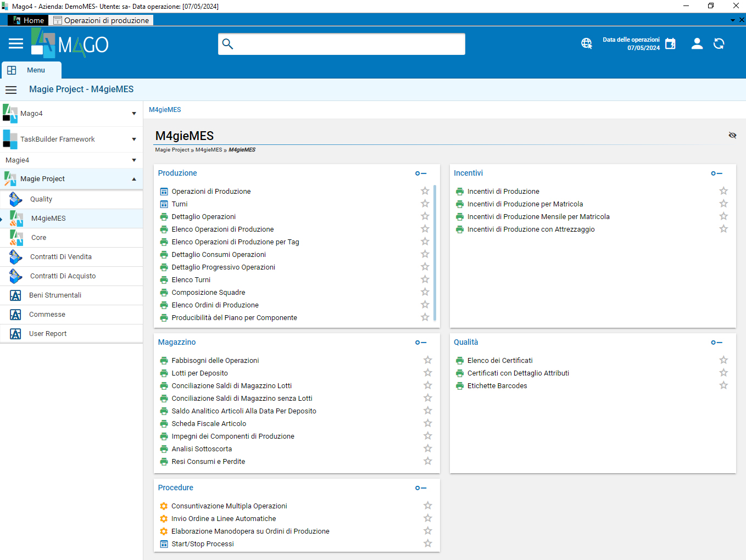Click the Quality module icon in the sidebar
746x560 pixels.
click(x=16, y=199)
